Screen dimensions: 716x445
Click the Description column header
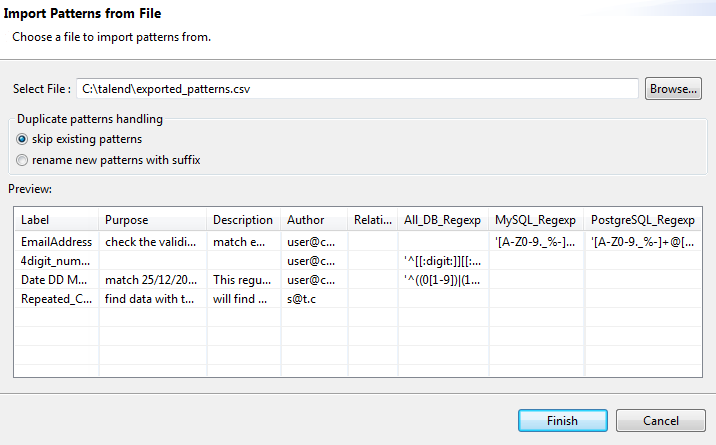[x=243, y=220]
